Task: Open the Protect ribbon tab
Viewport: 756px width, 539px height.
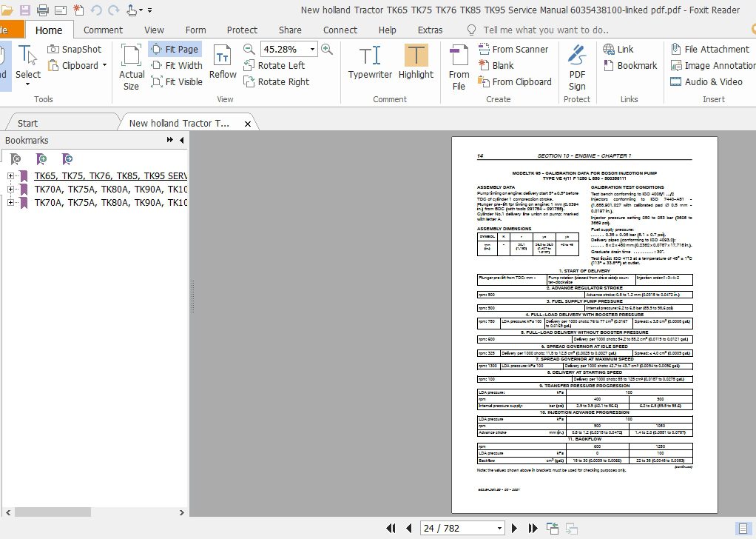Action: pyautogui.click(x=242, y=30)
